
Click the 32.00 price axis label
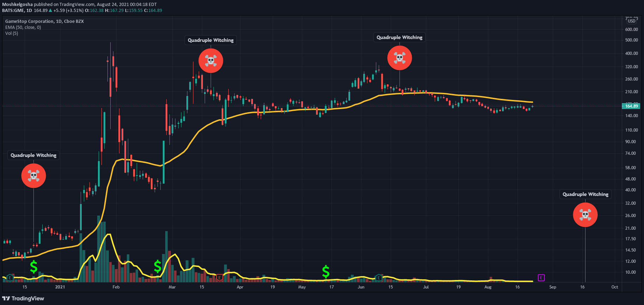[631, 203]
